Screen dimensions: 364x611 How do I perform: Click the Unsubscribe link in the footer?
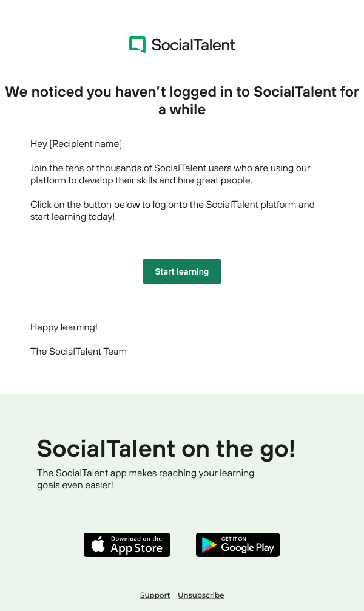(x=201, y=595)
